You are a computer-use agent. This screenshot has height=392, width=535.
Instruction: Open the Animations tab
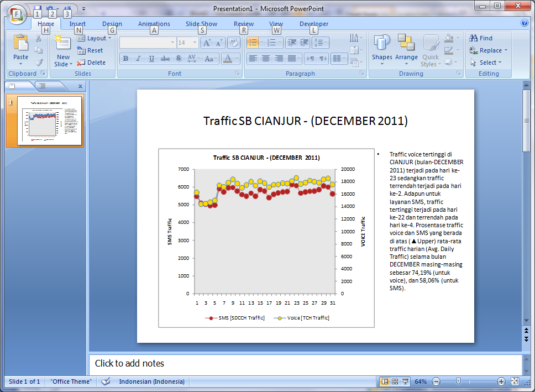tap(154, 24)
